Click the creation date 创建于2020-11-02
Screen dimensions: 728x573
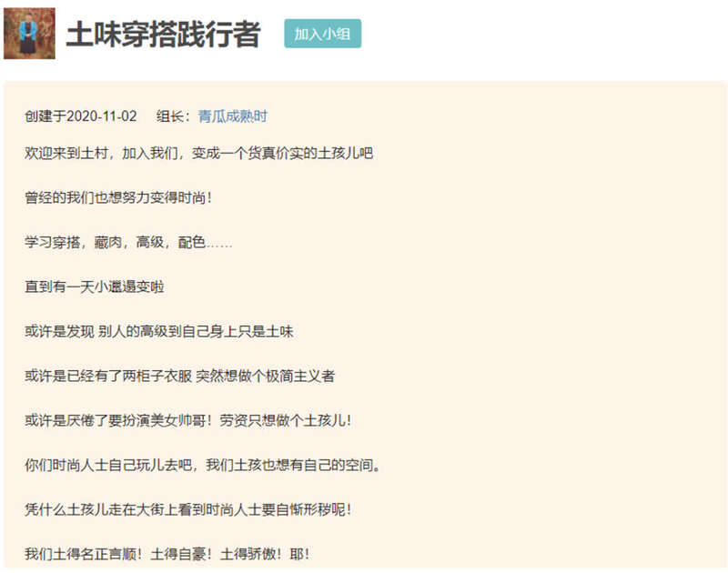81,116
